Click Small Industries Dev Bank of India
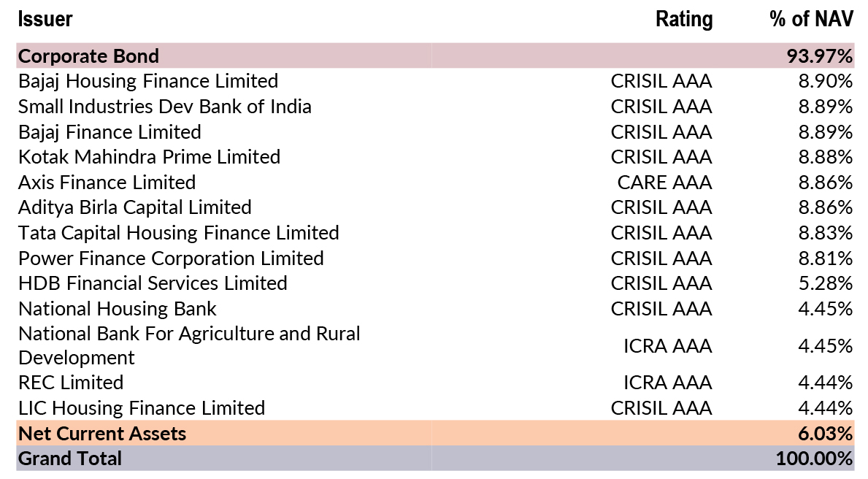Screen dimensions: 868x479 pyautogui.click(x=165, y=107)
